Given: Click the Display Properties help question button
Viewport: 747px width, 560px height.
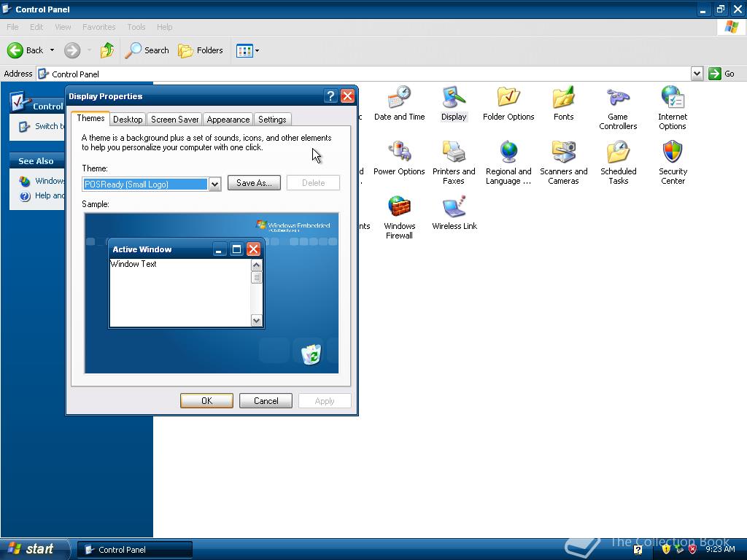Looking at the screenshot, I should click(x=330, y=96).
